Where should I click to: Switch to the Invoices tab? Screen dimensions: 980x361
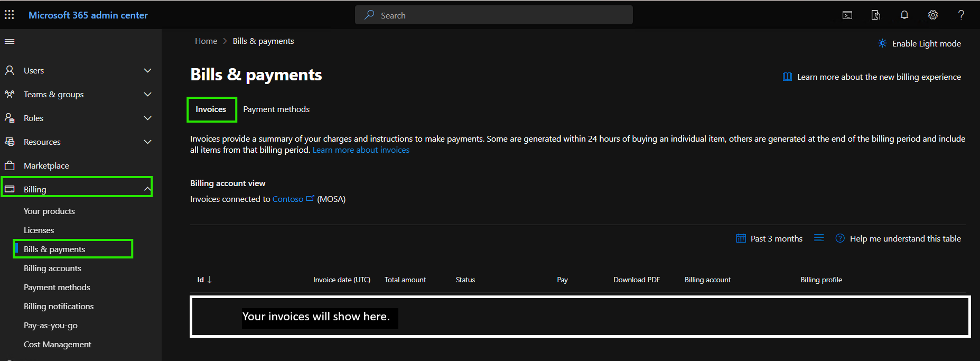click(x=211, y=109)
